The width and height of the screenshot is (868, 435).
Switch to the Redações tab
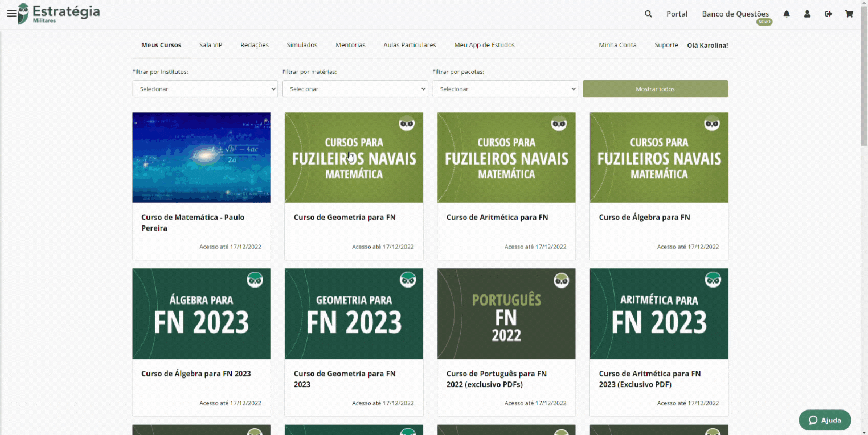coord(255,45)
